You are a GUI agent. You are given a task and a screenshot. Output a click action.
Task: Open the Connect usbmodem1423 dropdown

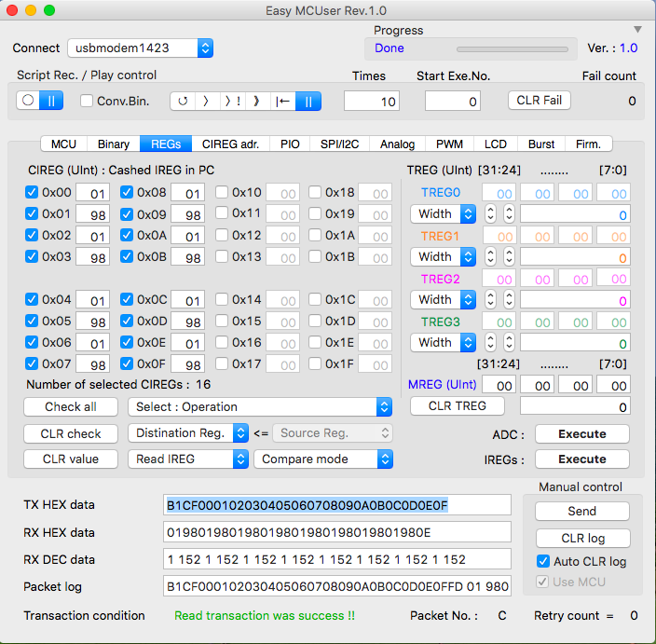click(141, 48)
